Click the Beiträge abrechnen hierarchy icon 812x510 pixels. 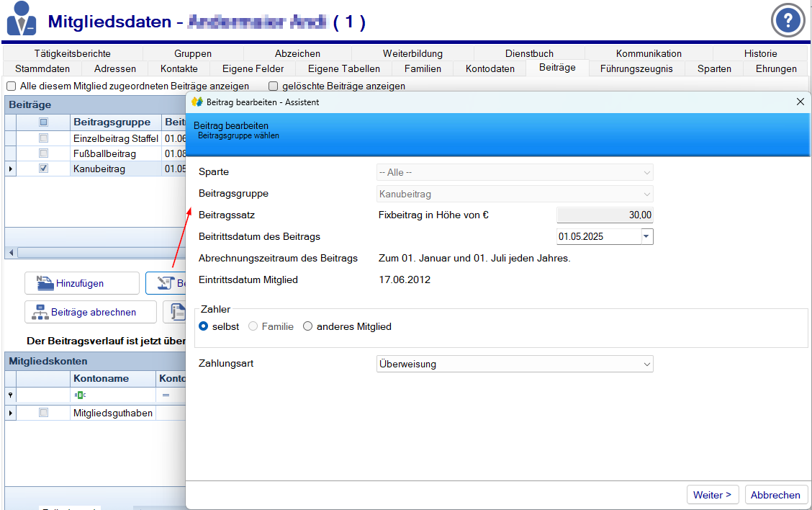39,311
